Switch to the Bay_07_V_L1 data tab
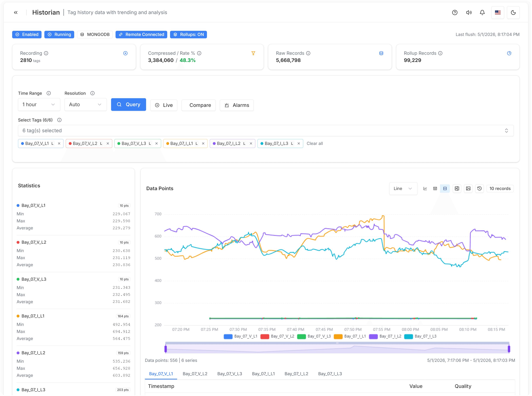The image size is (532, 396). (x=161, y=374)
